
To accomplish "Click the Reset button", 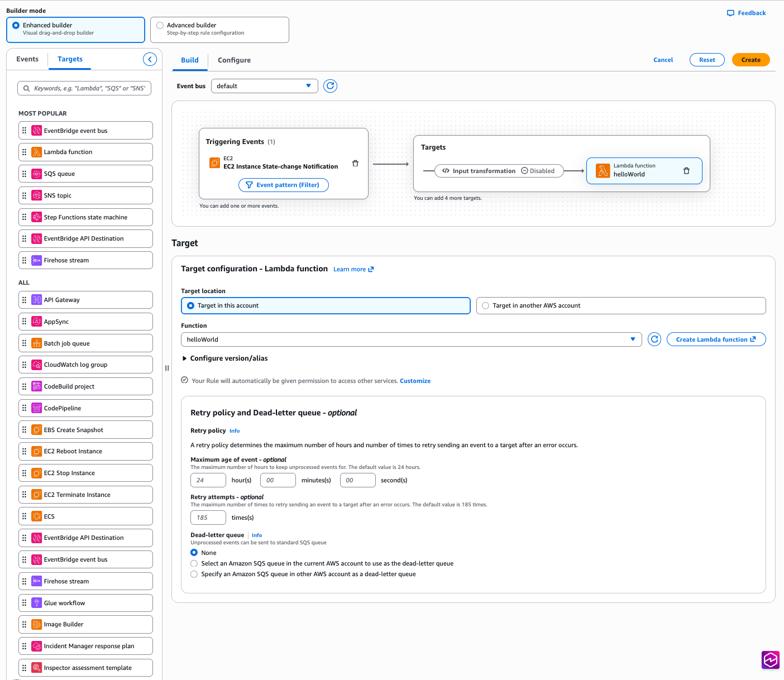I will point(707,60).
